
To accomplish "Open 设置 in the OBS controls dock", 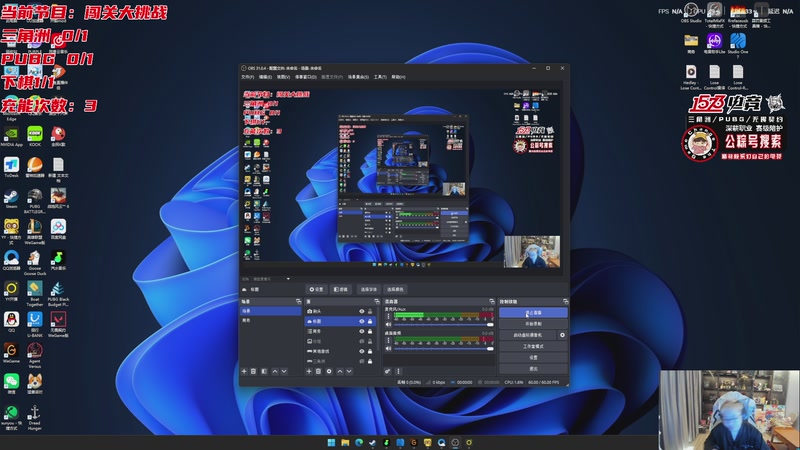I will point(533,357).
